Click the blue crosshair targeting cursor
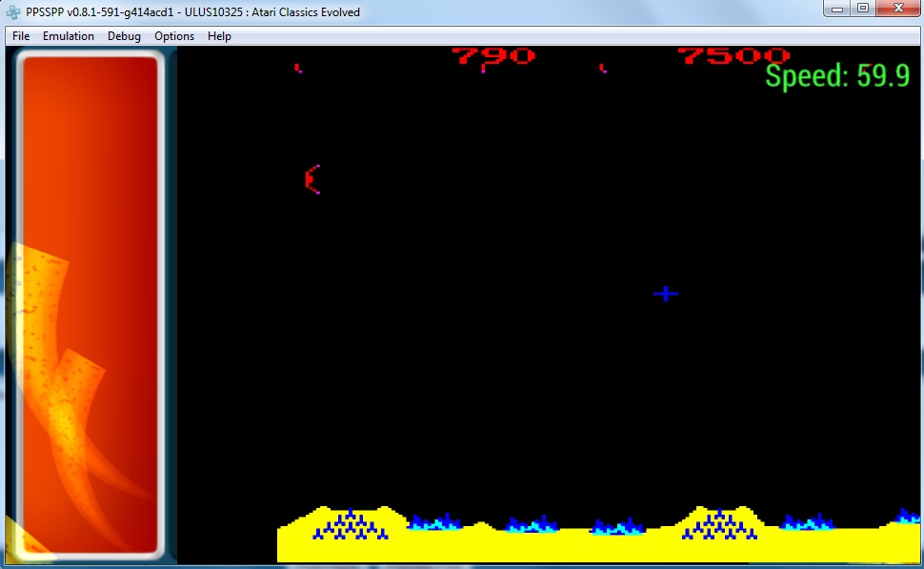Screen dimensions: 924x569 click(x=666, y=294)
